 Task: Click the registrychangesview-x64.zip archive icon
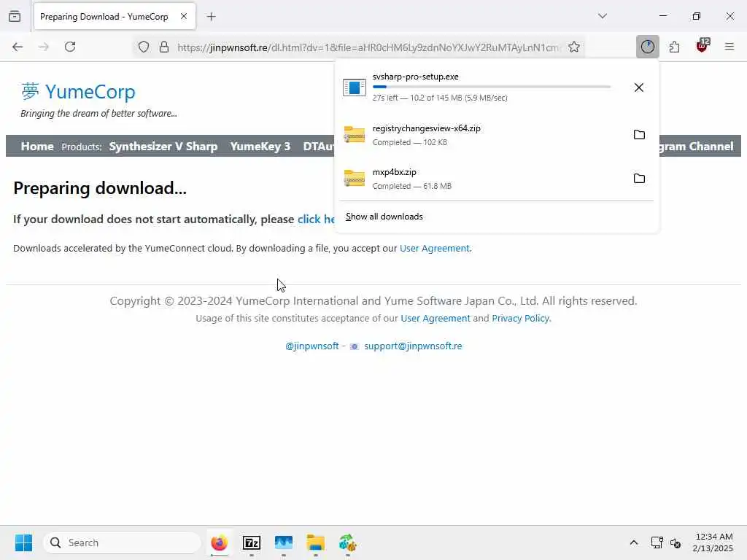pos(355,134)
